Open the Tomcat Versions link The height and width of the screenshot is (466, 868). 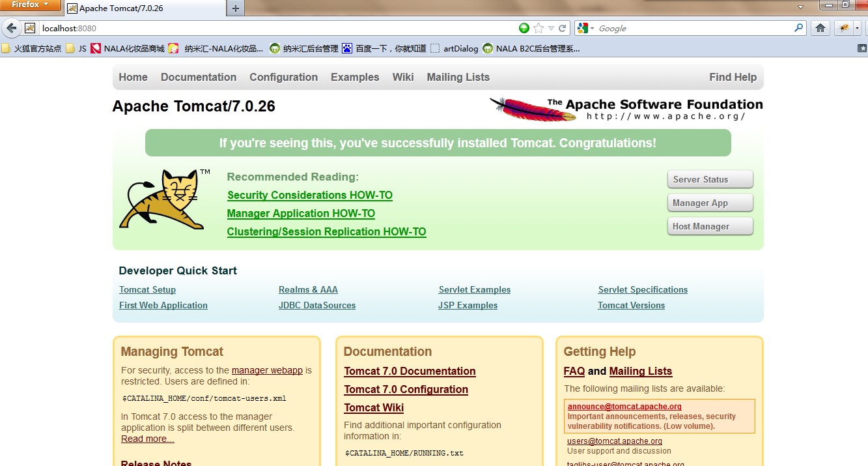pyautogui.click(x=632, y=306)
